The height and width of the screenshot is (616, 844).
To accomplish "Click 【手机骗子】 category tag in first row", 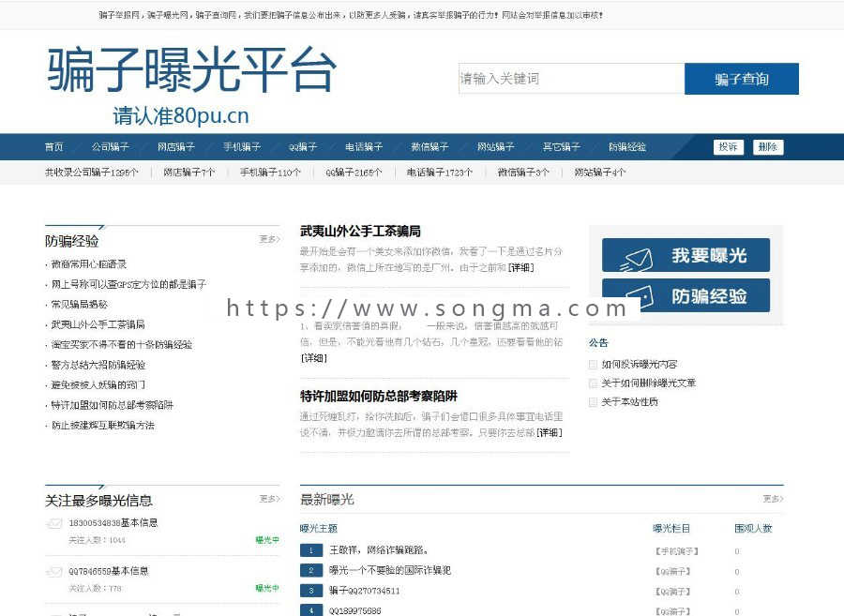I will [676, 551].
